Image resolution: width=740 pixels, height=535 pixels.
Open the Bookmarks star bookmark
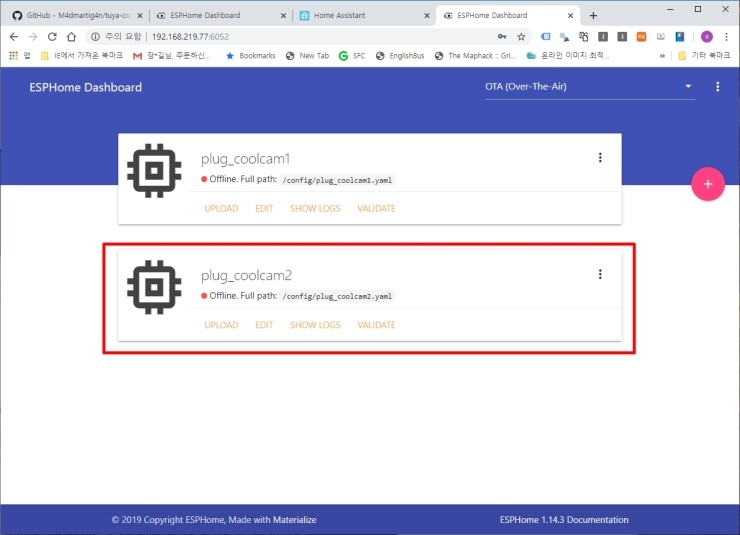251,56
